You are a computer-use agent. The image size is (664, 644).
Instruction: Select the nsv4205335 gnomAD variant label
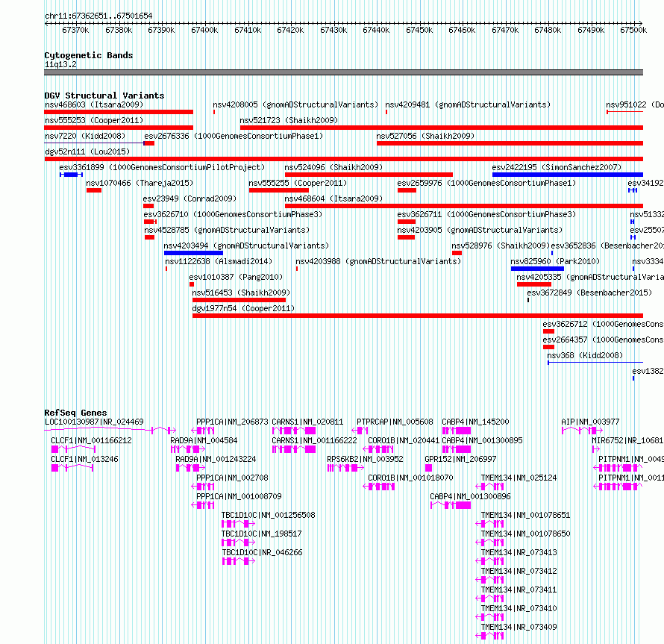[x=590, y=277]
